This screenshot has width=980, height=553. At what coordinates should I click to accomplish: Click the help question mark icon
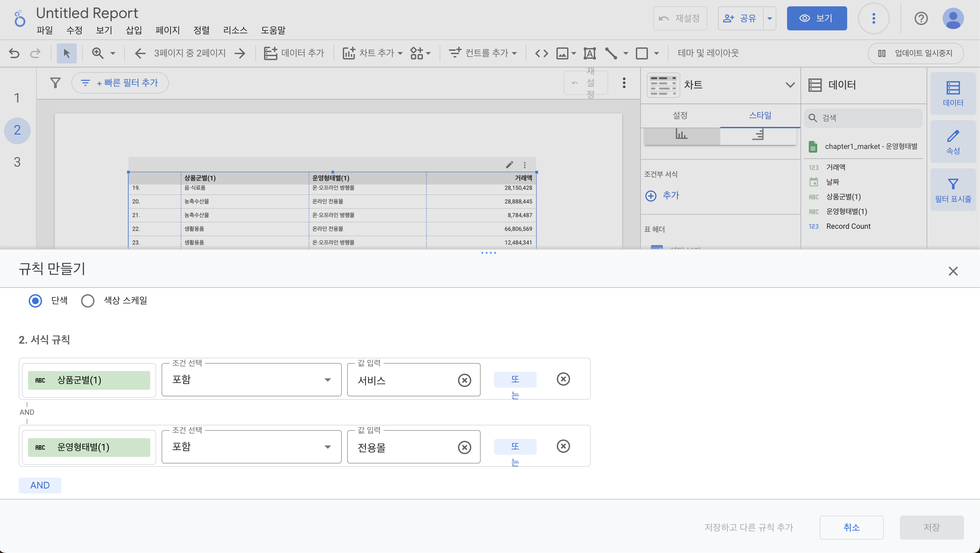(x=921, y=18)
